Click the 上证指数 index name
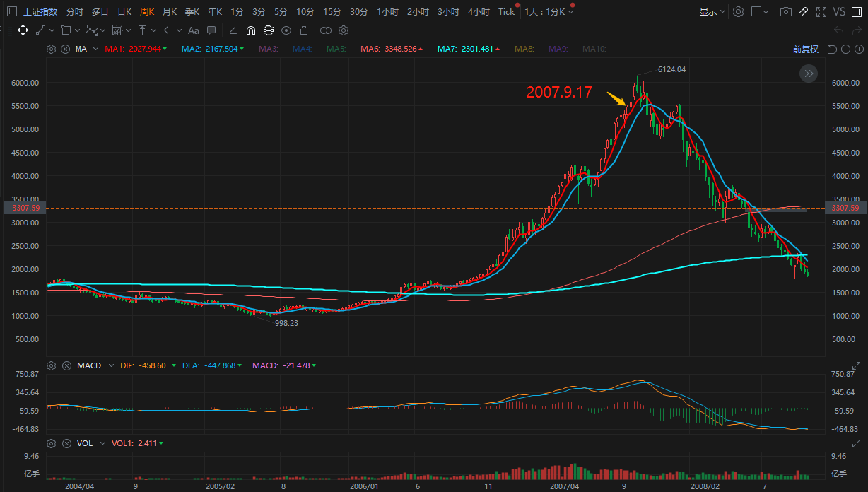The height and width of the screenshot is (492, 868). click(x=40, y=12)
